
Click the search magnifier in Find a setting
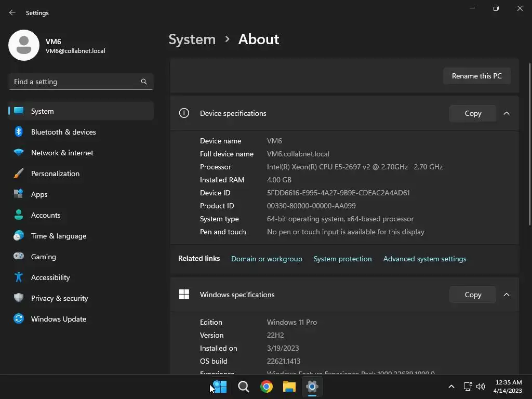(144, 82)
